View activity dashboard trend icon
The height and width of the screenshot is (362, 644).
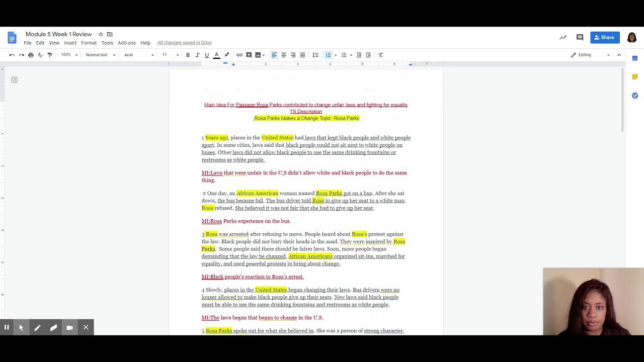coord(563,37)
